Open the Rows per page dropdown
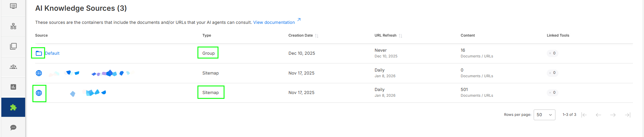 544,115
